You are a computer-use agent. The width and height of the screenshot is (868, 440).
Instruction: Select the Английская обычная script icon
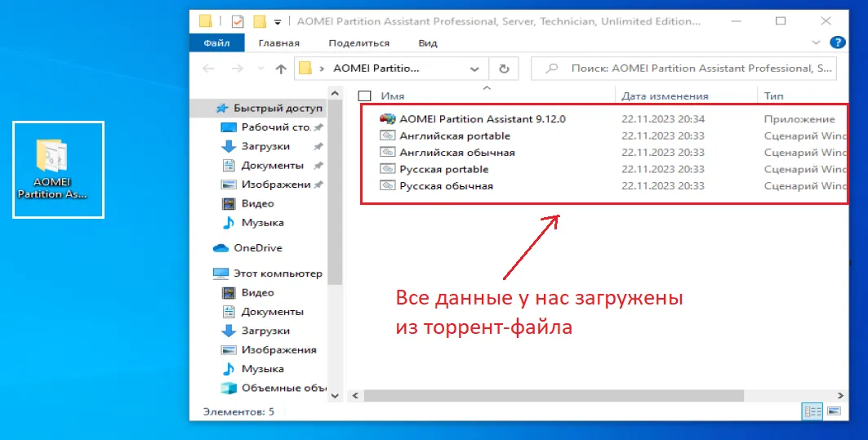point(388,152)
